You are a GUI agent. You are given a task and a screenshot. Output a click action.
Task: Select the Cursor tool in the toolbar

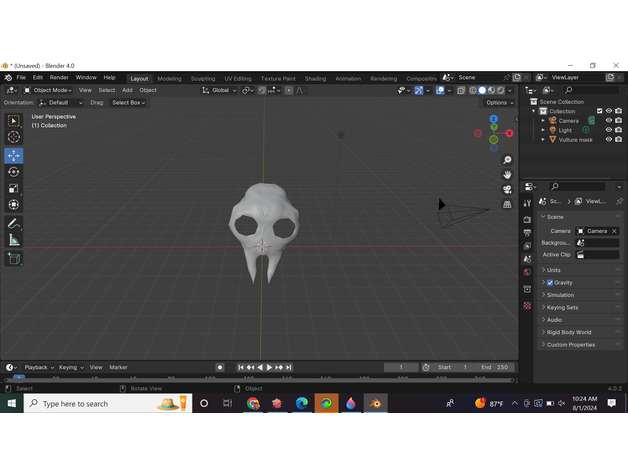pyautogui.click(x=14, y=137)
